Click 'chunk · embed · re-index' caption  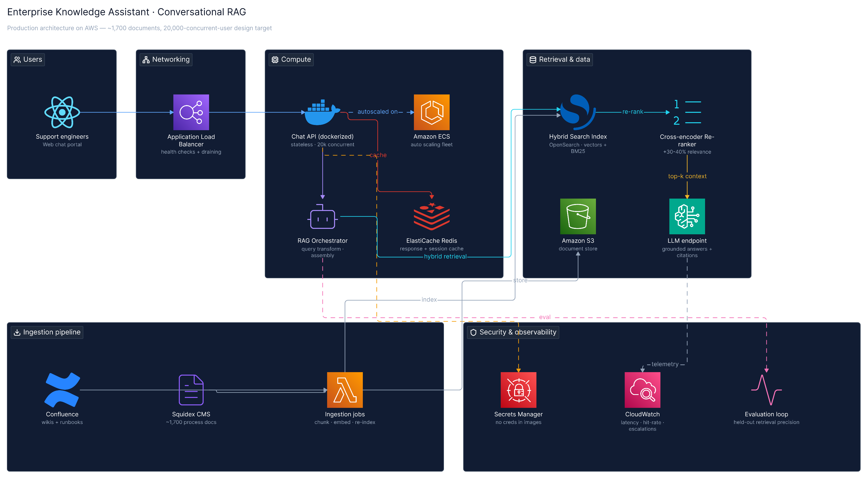click(x=345, y=422)
